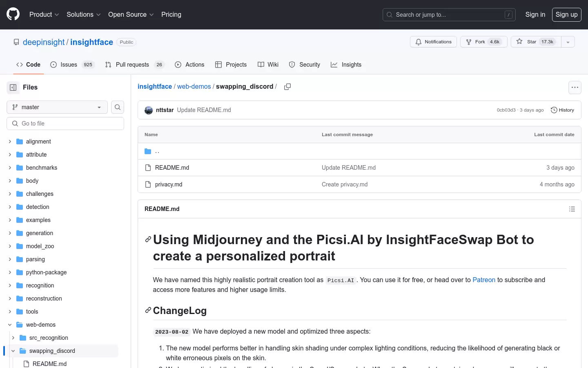Click the anchor link icon beside ChangeLog
Image resolution: width=588 pixels, height=368 pixels.
tap(148, 310)
